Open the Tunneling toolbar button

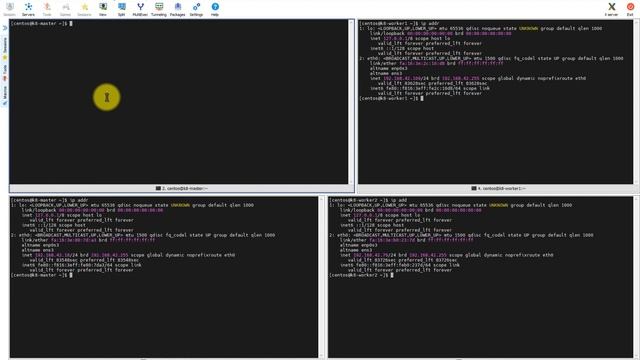pyautogui.click(x=159, y=9)
